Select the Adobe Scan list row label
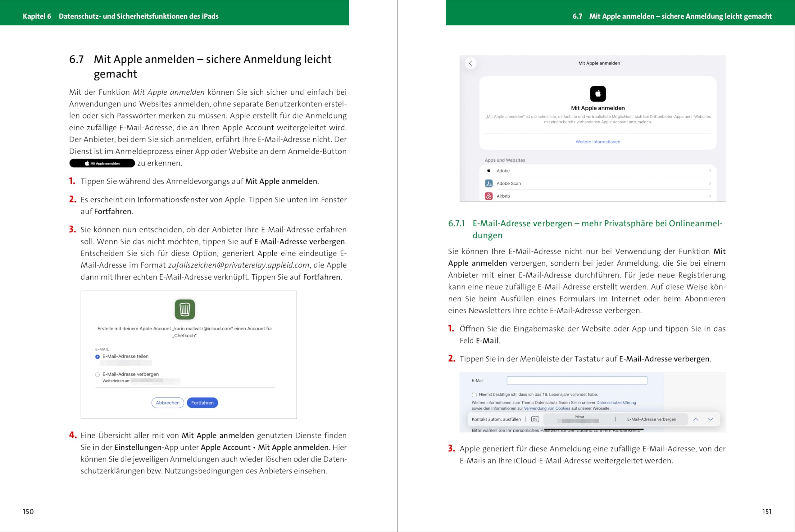795x532 pixels. 508,183
